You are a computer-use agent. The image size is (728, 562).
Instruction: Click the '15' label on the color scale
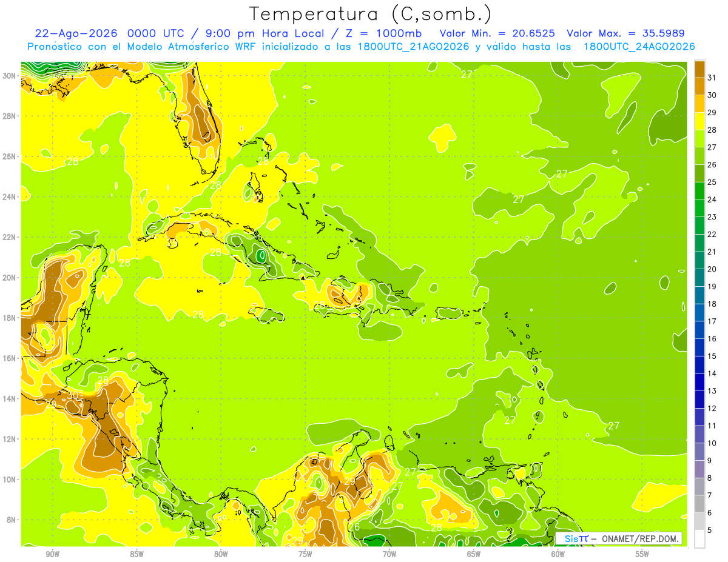coord(712,356)
